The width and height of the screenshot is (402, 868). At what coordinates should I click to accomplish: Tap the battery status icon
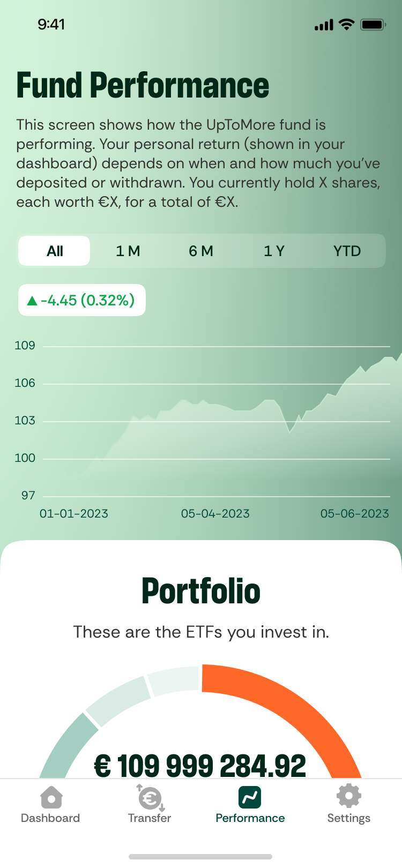(373, 25)
